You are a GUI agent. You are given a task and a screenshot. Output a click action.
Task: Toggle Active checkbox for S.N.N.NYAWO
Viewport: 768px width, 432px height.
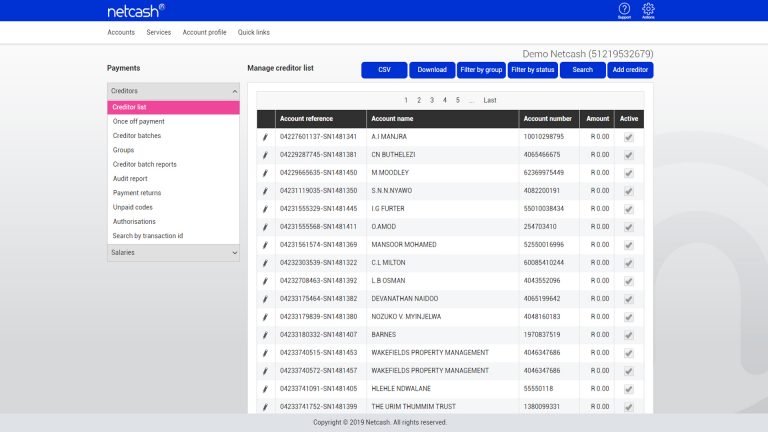pyautogui.click(x=628, y=191)
